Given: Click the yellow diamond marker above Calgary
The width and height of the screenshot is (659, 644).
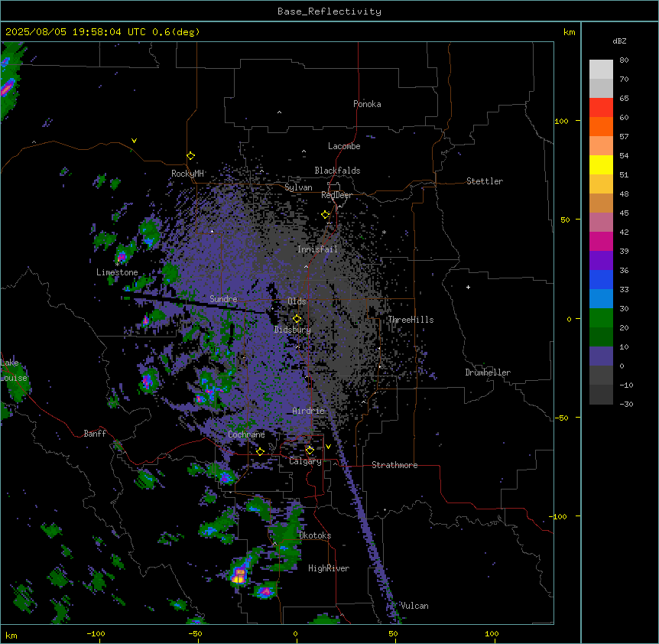Looking at the screenshot, I should (310, 450).
